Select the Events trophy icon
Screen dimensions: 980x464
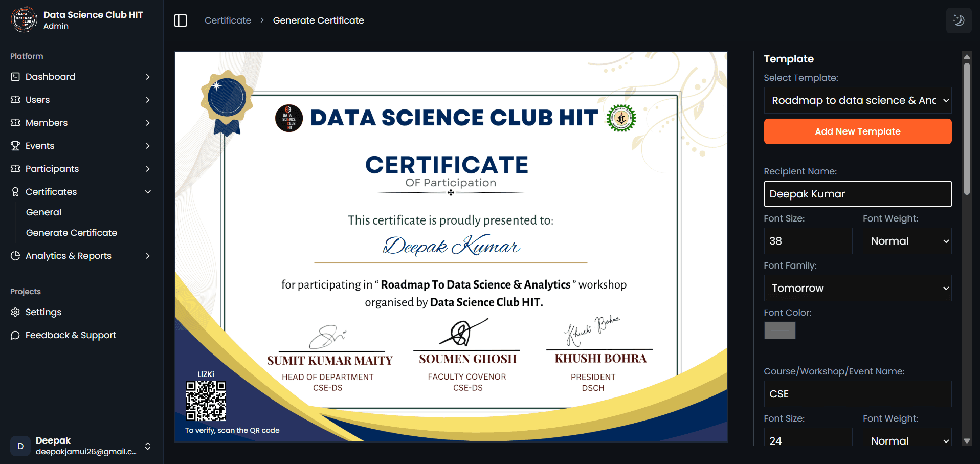[16, 145]
